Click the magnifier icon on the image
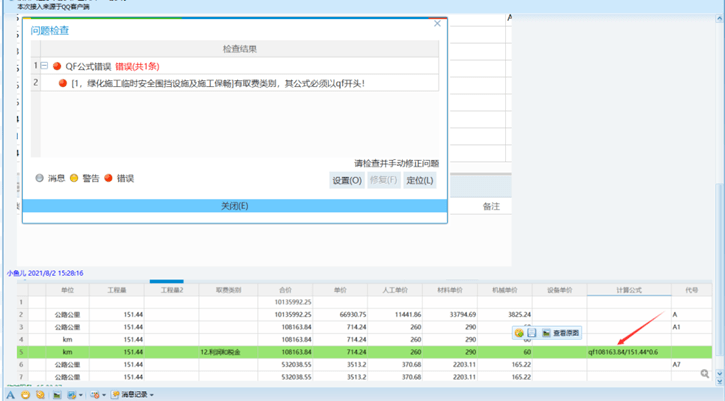Image resolution: width=725 pixels, height=401 pixels. [705, 374]
